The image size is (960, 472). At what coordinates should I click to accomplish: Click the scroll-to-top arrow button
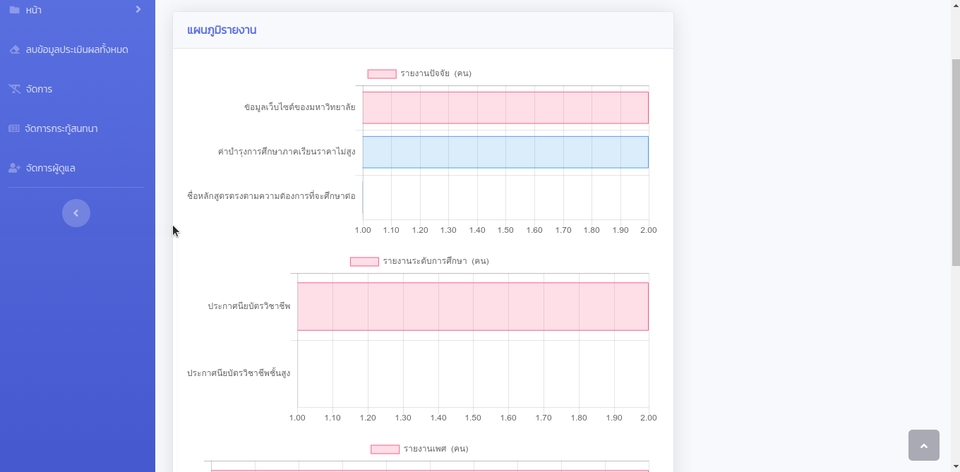[924, 445]
